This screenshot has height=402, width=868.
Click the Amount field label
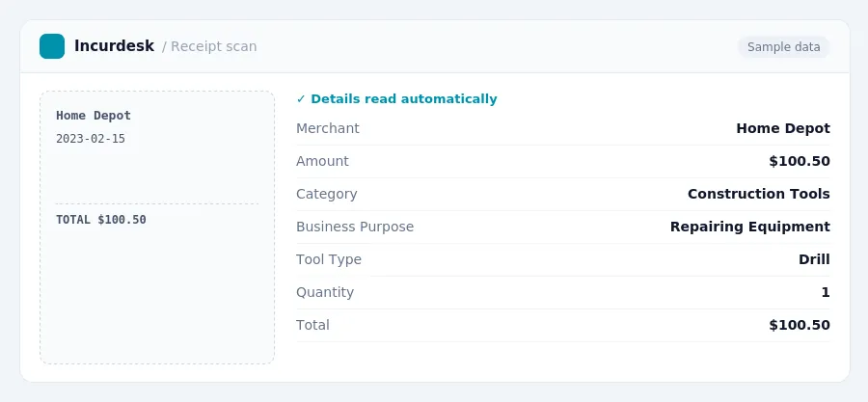(x=322, y=161)
